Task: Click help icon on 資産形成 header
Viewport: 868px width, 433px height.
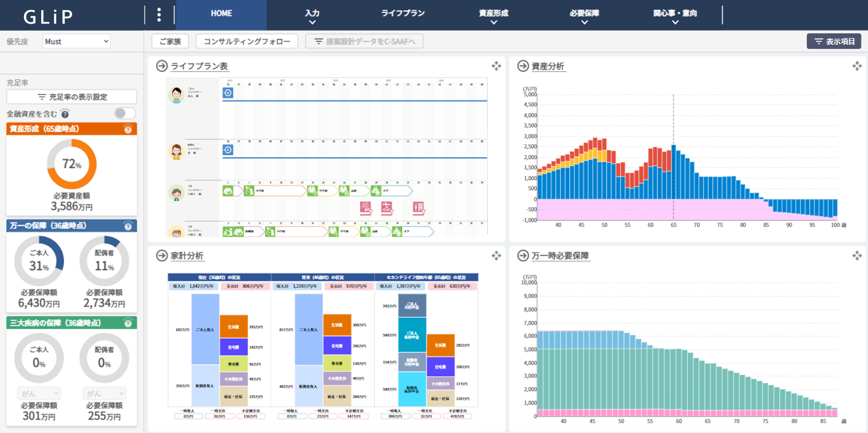Action: (x=128, y=129)
